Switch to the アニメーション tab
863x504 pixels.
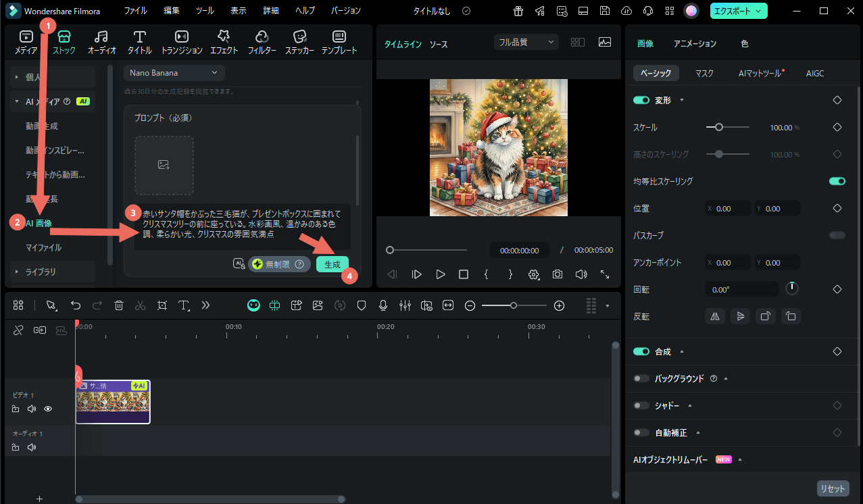pos(694,43)
